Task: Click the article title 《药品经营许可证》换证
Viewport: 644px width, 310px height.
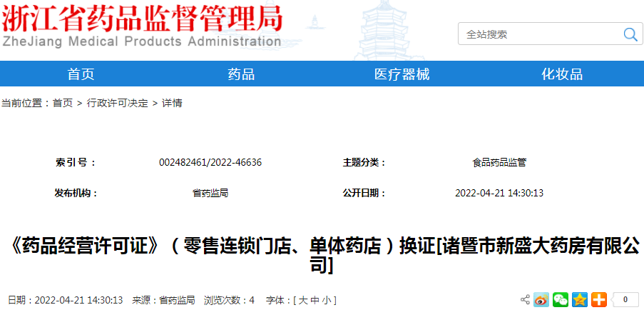Action: click(322, 256)
